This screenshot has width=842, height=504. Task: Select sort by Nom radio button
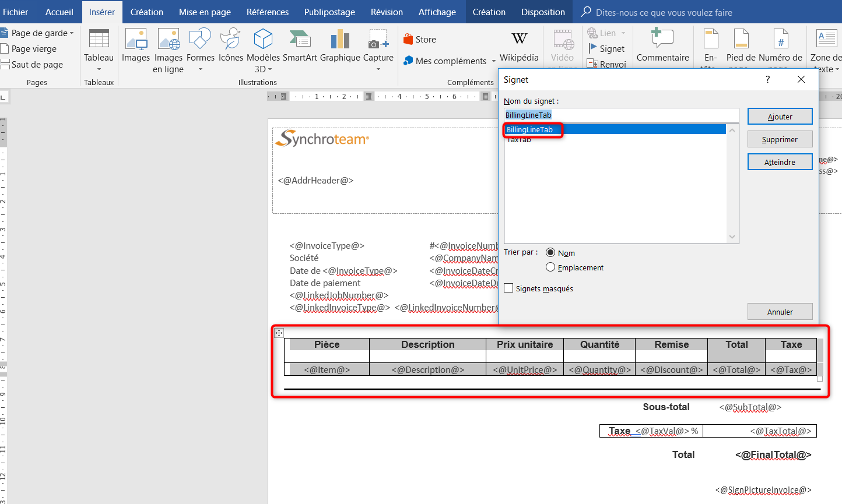pyautogui.click(x=550, y=252)
